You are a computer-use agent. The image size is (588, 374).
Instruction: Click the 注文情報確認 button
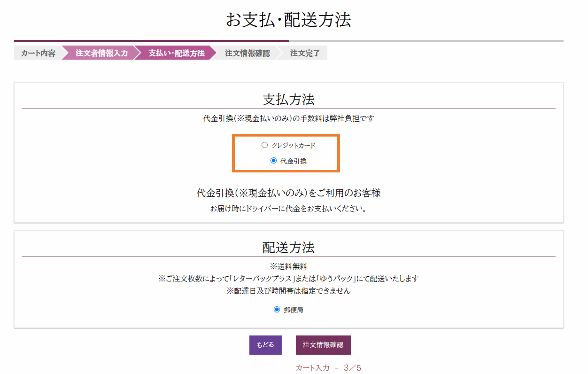(x=323, y=345)
